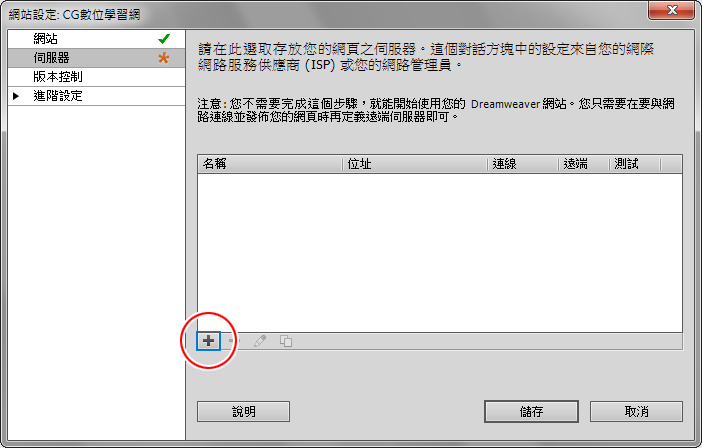Click the 說明 help button
The width and height of the screenshot is (702, 448).
tap(244, 411)
